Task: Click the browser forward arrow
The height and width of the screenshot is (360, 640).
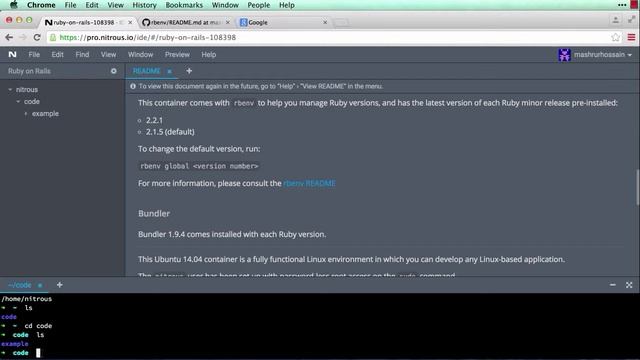Action: 23,38
